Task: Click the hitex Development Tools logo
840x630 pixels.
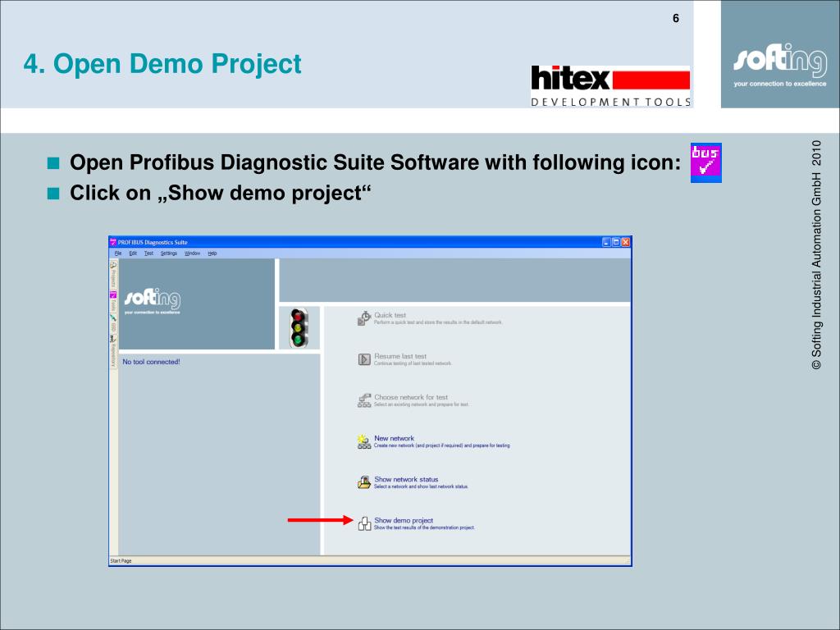Action: 610,86
